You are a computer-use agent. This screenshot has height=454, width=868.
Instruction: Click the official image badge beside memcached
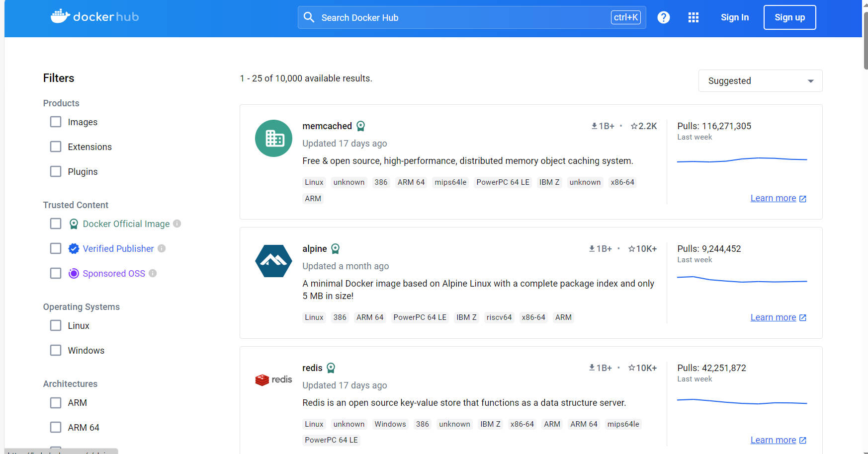click(361, 126)
